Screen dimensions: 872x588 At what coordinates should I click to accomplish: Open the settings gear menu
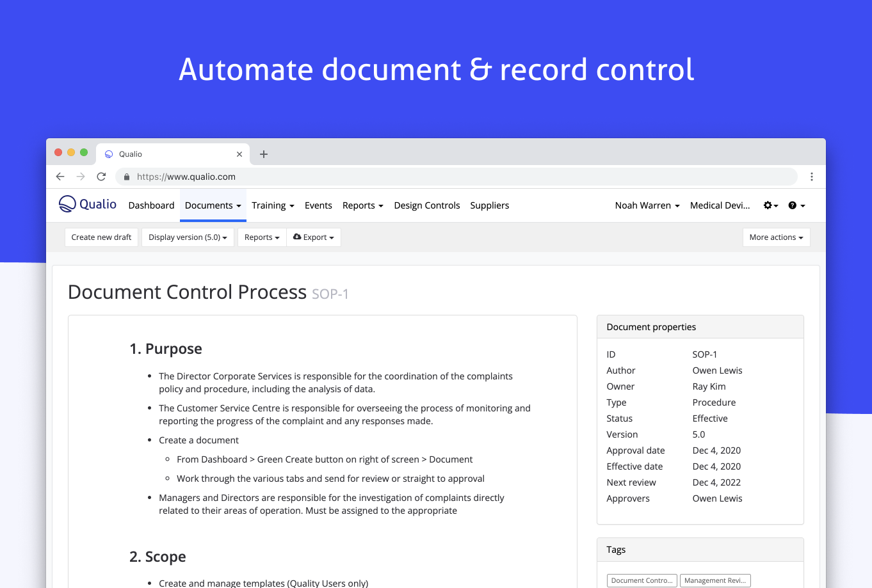click(x=771, y=205)
